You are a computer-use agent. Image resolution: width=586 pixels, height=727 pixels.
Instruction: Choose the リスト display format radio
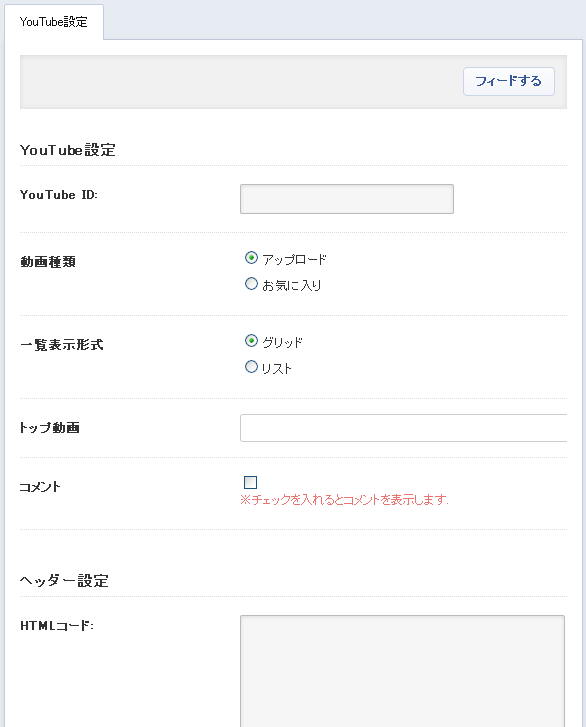[251, 367]
